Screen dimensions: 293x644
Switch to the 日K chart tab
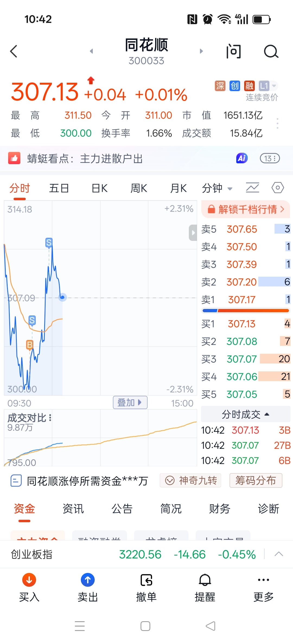pos(100,188)
